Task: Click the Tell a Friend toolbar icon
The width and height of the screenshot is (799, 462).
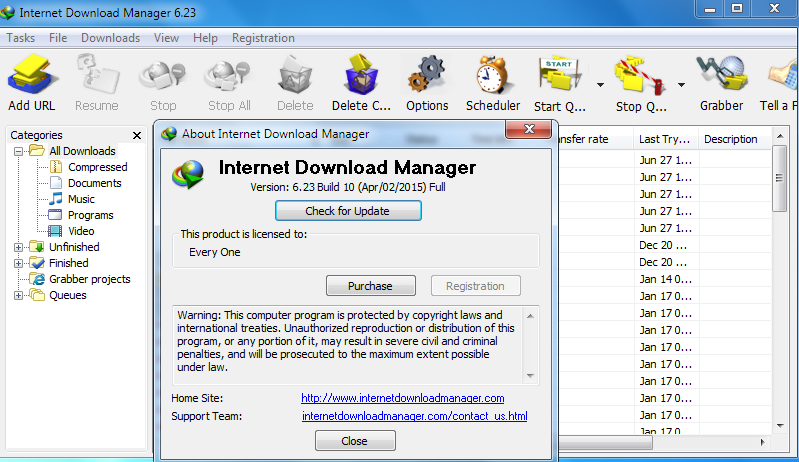Action: click(784, 76)
